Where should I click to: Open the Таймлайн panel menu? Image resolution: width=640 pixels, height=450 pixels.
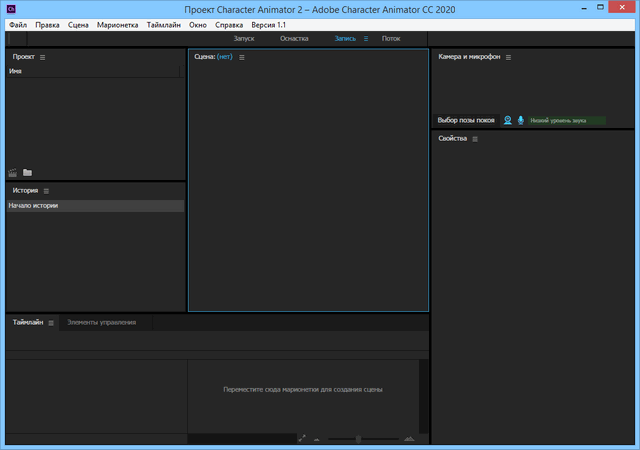(51, 323)
